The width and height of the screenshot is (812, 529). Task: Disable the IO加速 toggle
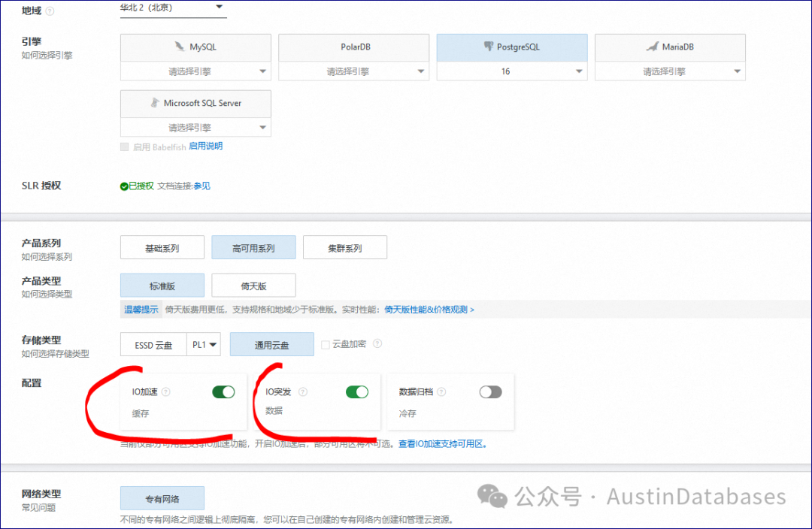223,391
